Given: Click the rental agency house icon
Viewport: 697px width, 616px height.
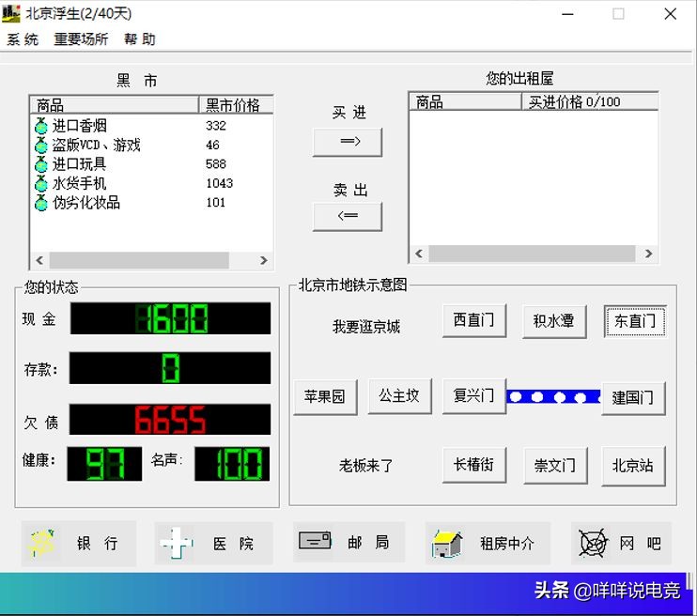Looking at the screenshot, I should (447, 544).
